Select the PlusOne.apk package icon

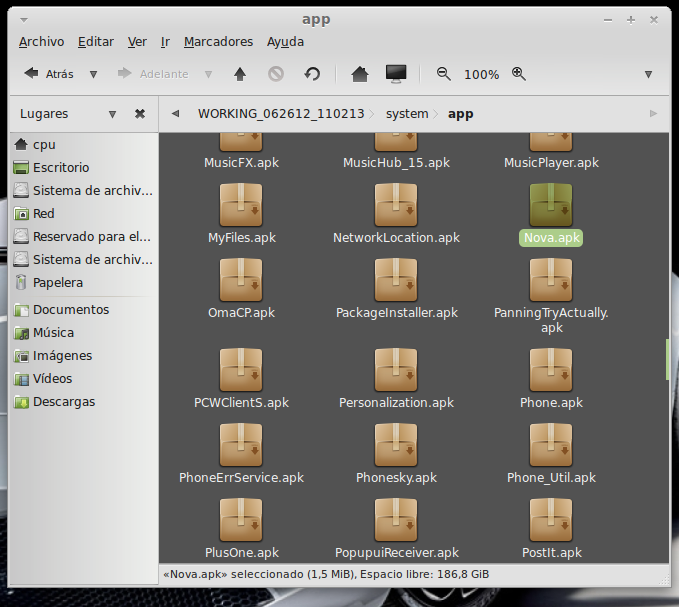[241, 520]
